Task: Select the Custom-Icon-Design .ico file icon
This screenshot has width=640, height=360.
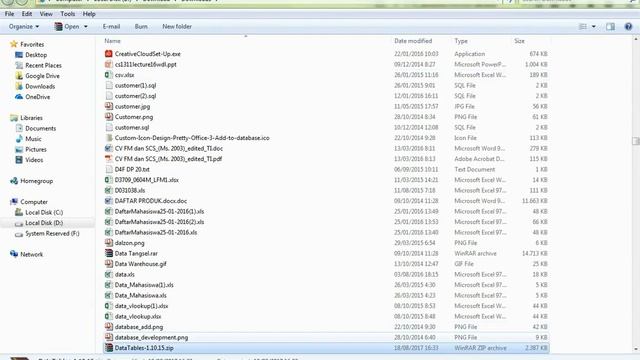Action: pos(108,138)
